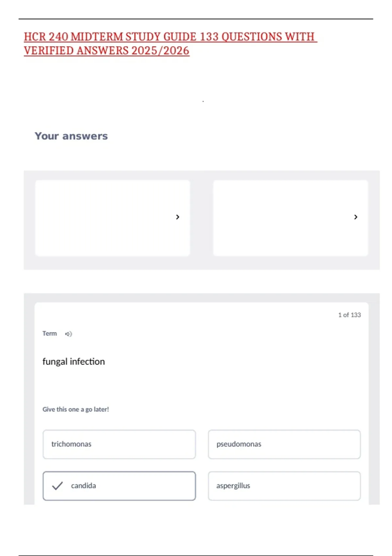
Task: Select the trichomonas answer option
Action: tap(119, 444)
